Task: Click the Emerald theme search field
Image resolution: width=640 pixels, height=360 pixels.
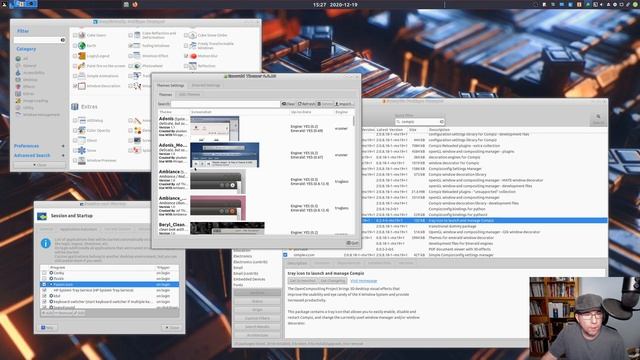Action: pos(225,104)
